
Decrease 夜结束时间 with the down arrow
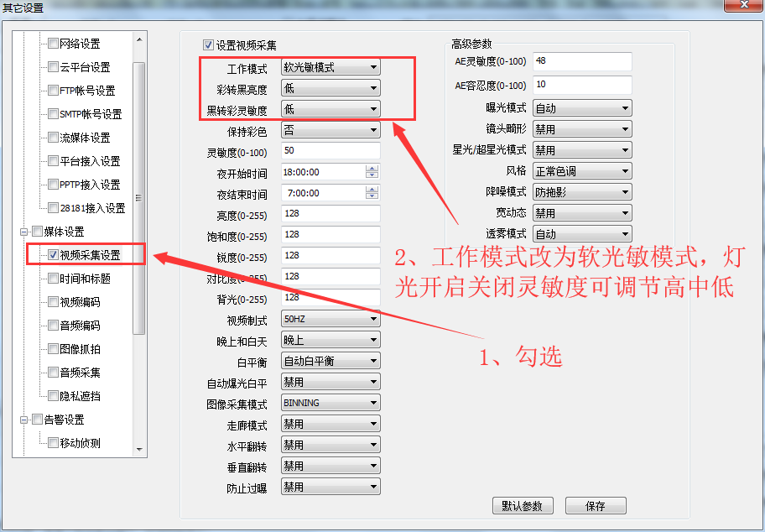[372, 196]
